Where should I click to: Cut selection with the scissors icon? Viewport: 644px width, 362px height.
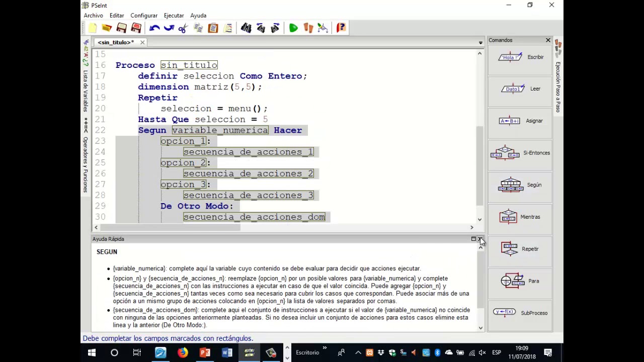tap(184, 28)
